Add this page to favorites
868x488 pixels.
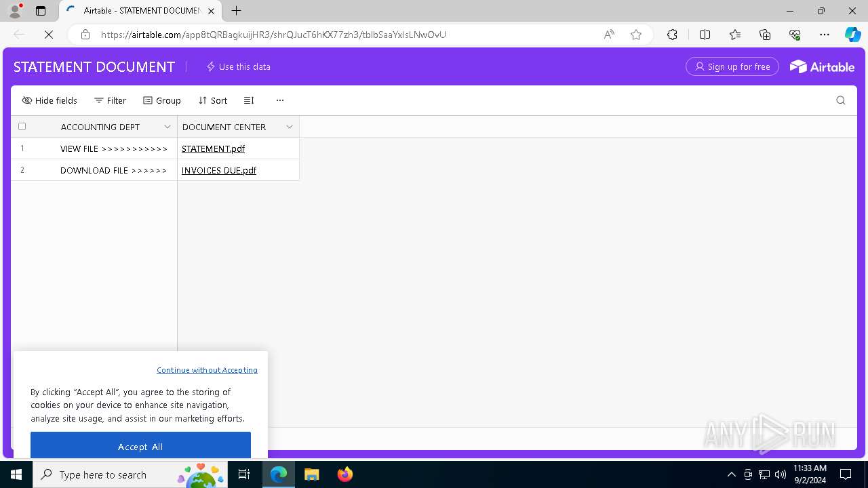pos(636,35)
